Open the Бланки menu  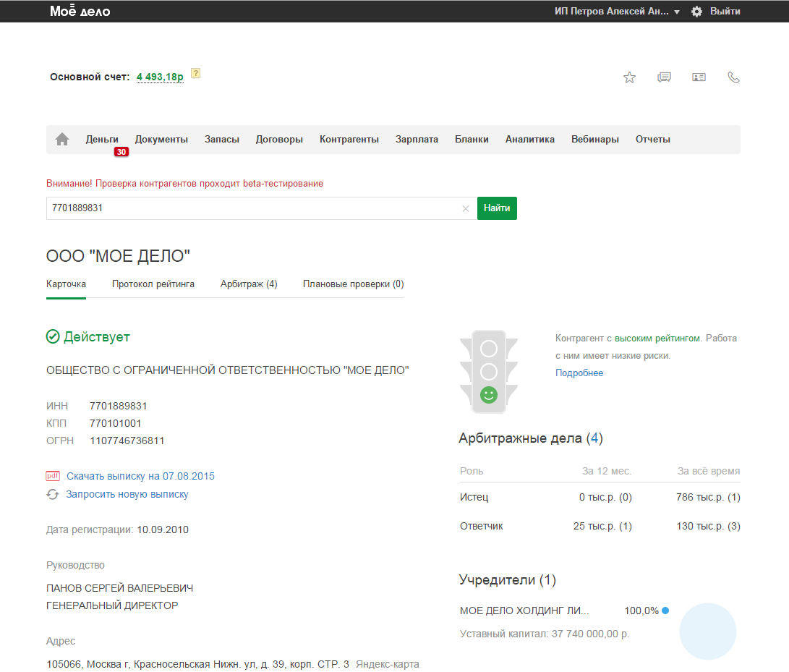(472, 140)
